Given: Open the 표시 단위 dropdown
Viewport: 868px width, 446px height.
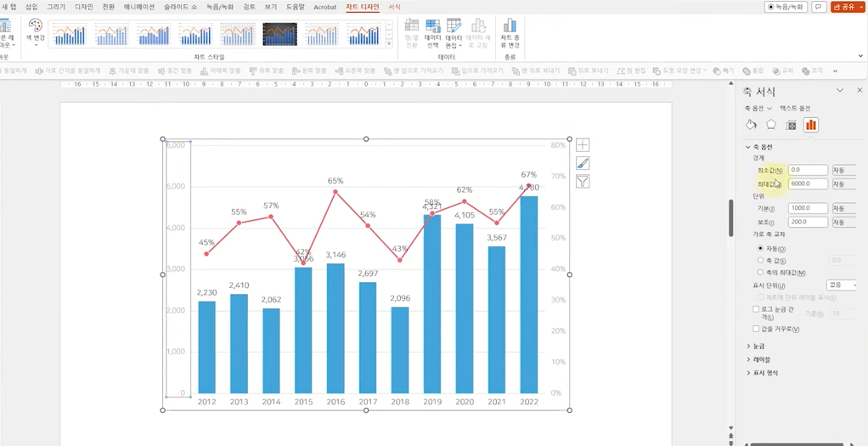Looking at the screenshot, I should click(x=841, y=285).
